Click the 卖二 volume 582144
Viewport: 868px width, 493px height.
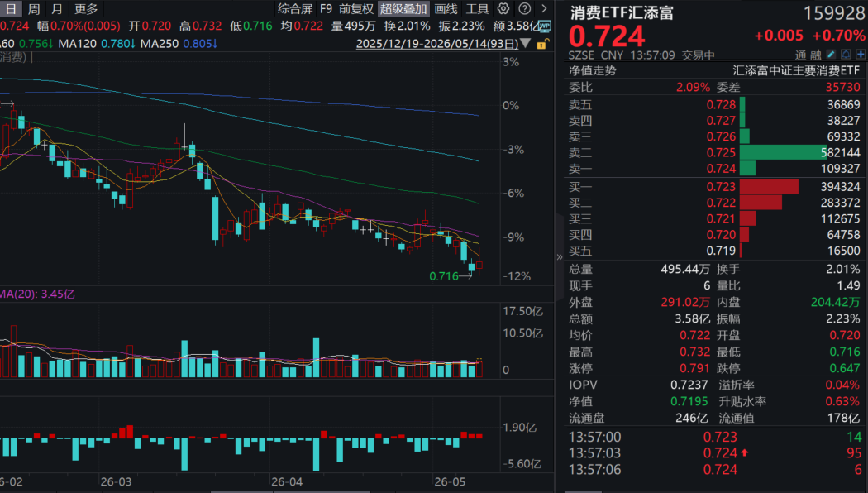841,153
